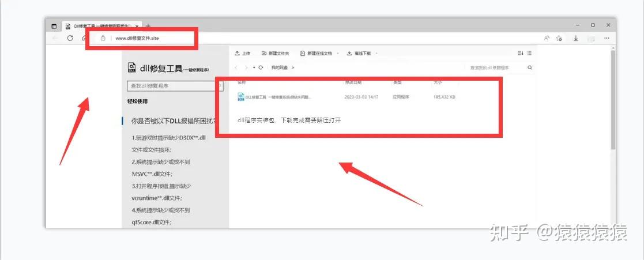This screenshot has width=644, height=260.
Task: Click 新建文件夹 to create a folder
Action: 275,54
